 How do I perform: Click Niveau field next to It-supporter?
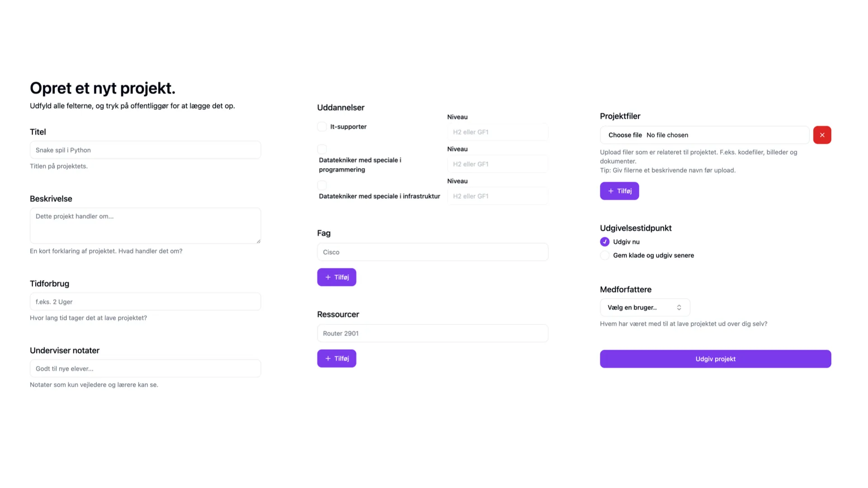click(497, 132)
